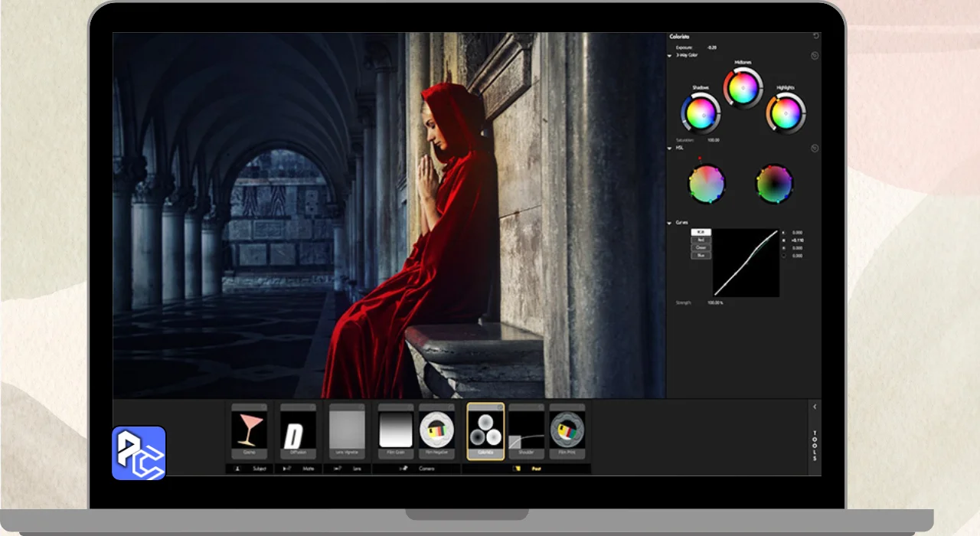980x536 pixels.
Task: Select the Film Print tool
Action: pos(567,431)
